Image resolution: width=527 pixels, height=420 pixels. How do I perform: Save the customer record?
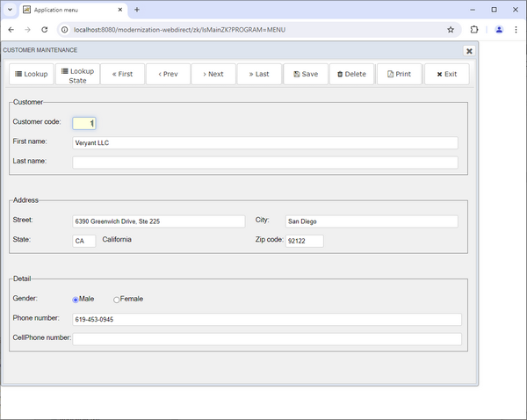tap(306, 74)
